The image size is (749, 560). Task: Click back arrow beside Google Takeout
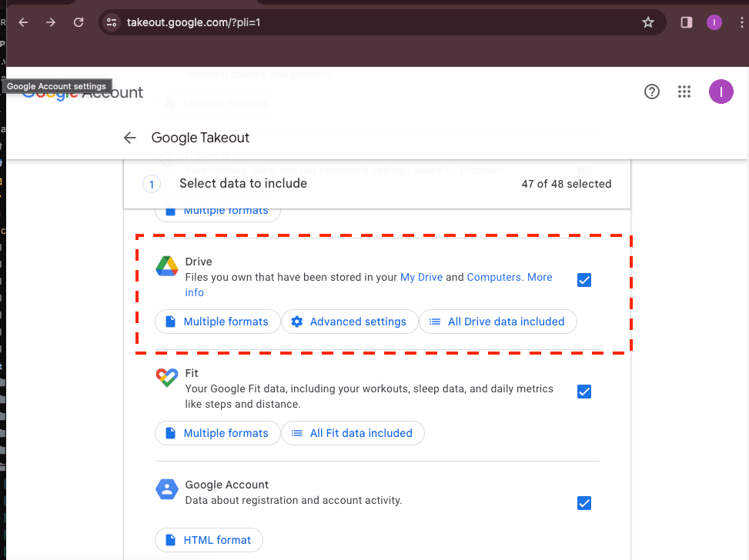[130, 138]
